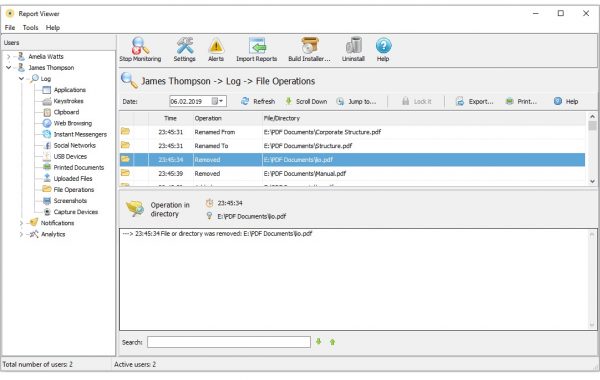The height and width of the screenshot is (380, 600).
Task: Select row Manual.pdf Removed
Action: point(352,173)
